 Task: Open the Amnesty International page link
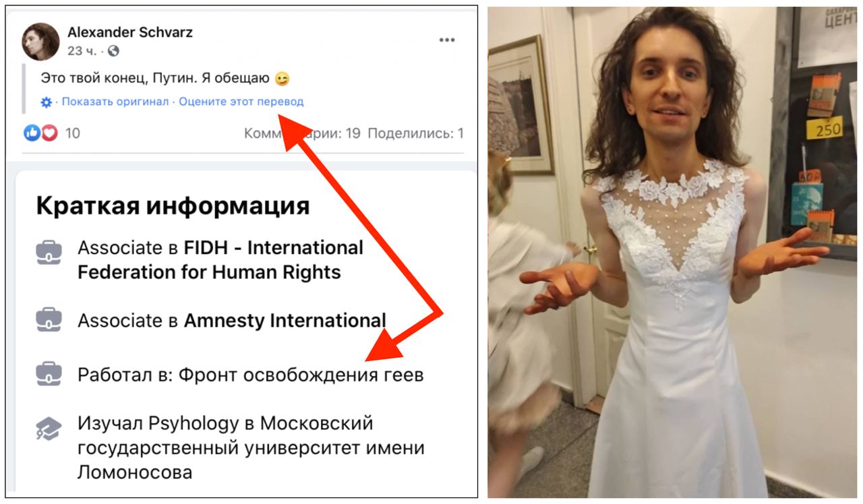point(285,321)
